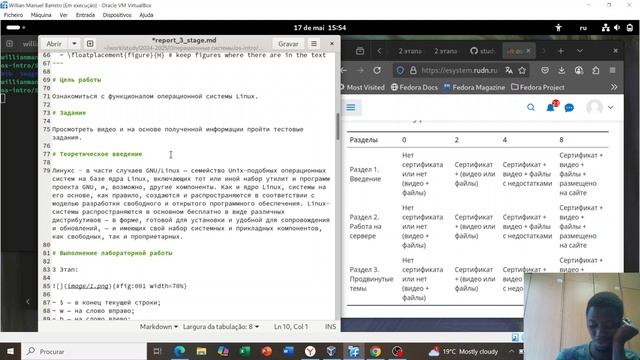Reload the page in Firefox

[x=377, y=70]
